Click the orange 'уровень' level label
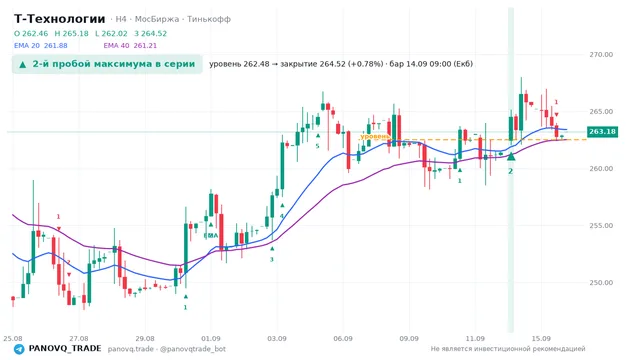This screenshot has width=640, height=360. pyautogui.click(x=375, y=136)
